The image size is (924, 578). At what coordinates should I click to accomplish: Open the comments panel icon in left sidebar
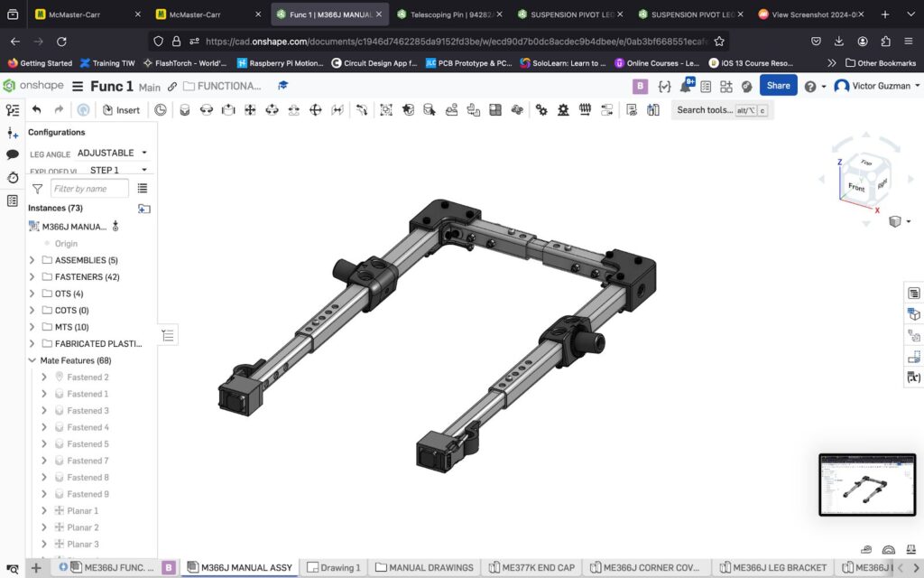pyautogui.click(x=13, y=154)
